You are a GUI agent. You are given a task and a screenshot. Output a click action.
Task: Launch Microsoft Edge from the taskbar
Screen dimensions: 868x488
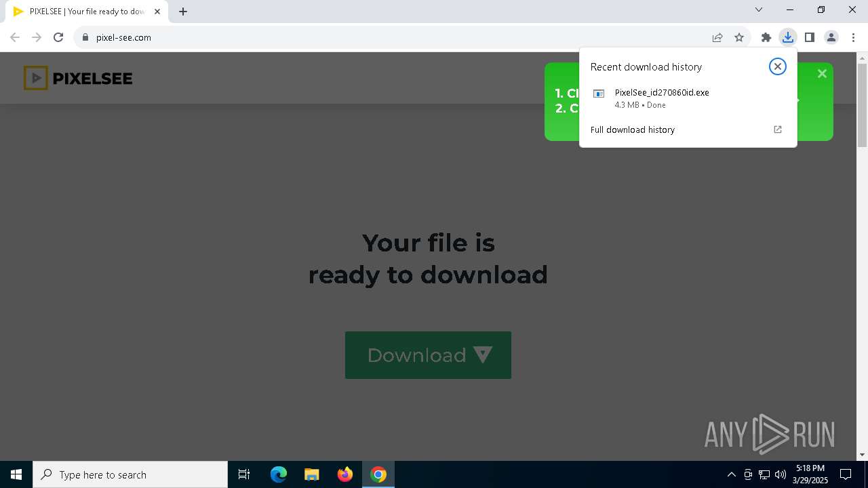[279, 474]
